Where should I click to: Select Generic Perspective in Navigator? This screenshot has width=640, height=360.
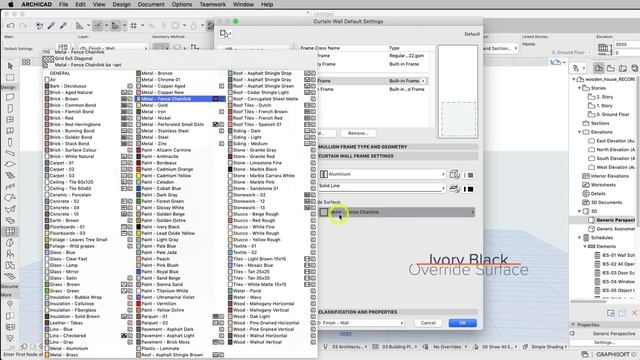click(x=612, y=220)
